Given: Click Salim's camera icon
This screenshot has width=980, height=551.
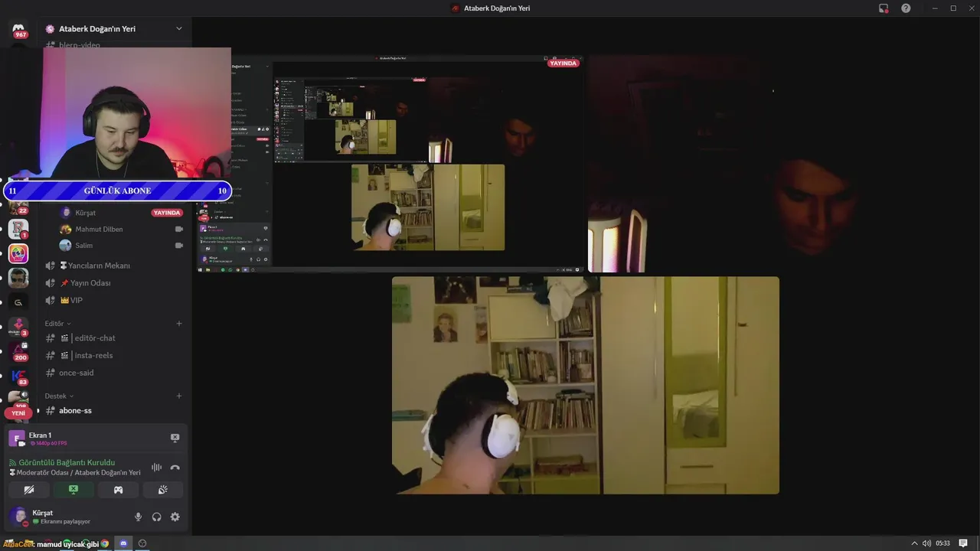Looking at the screenshot, I should tap(178, 246).
